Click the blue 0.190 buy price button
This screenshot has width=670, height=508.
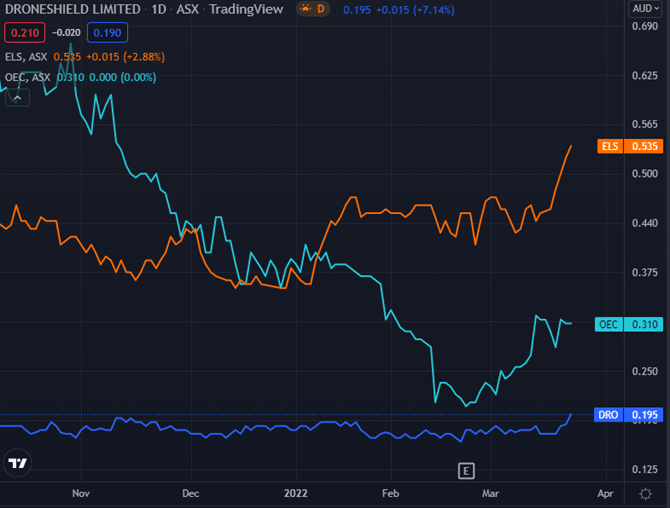click(x=107, y=33)
